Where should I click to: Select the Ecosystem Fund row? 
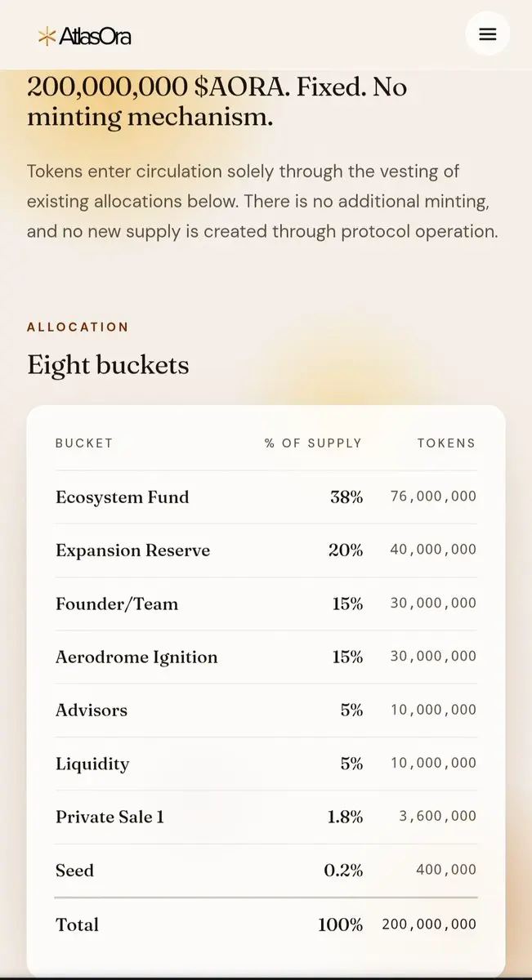[266, 497]
